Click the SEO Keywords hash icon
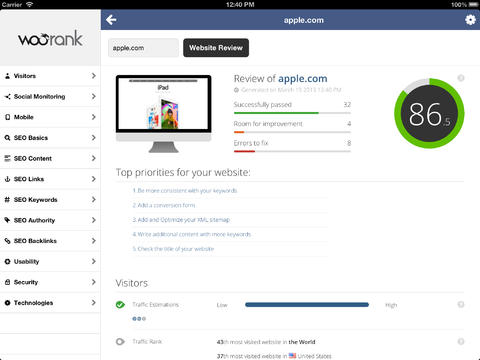The width and height of the screenshot is (480, 360). (7, 200)
